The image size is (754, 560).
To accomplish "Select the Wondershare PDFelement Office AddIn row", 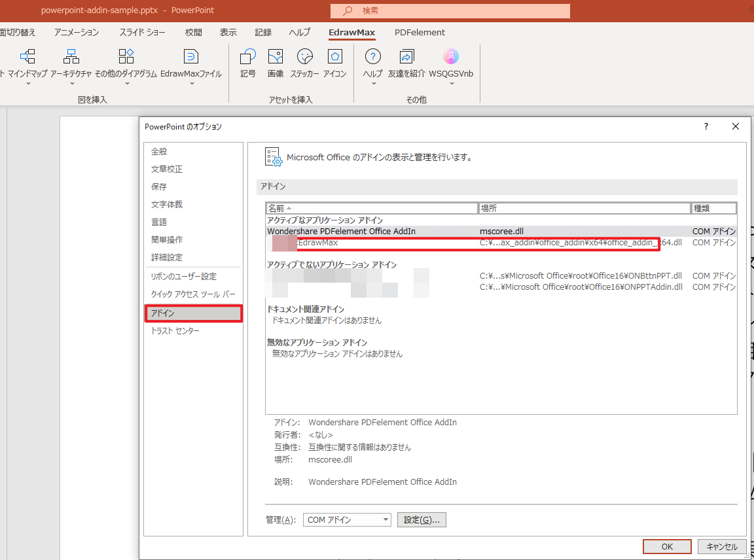I will pos(501,231).
